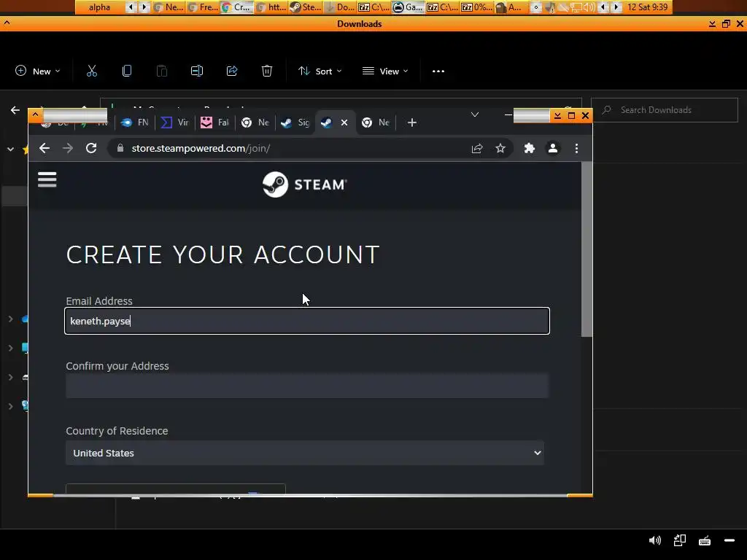The width and height of the screenshot is (747, 560).
Task: Click the clock showing 12 Sat 9:39
Action: 648,7
